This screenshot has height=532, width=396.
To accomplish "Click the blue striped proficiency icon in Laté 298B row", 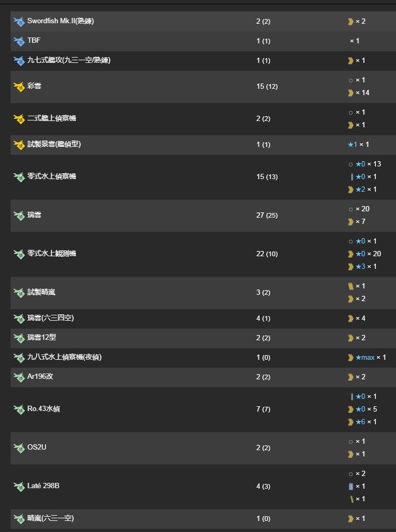I will [351, 487].
